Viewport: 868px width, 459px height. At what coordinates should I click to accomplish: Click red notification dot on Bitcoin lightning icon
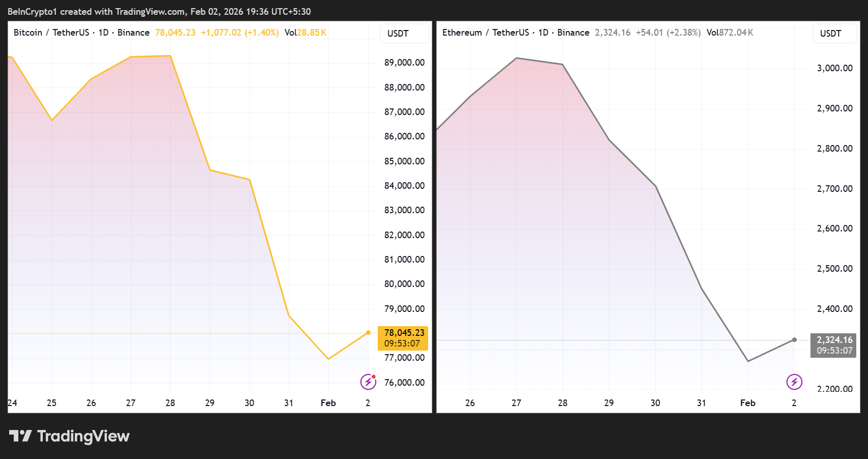coord(373,376)
